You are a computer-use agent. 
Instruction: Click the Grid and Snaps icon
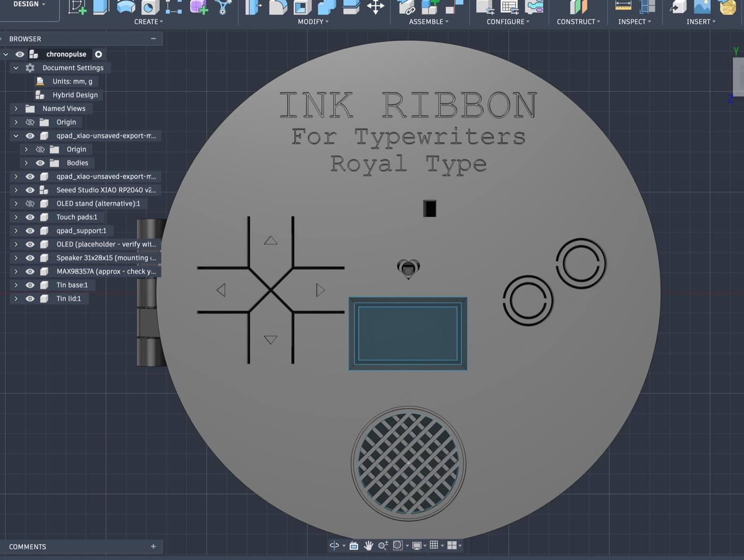(x=434, y=545)
